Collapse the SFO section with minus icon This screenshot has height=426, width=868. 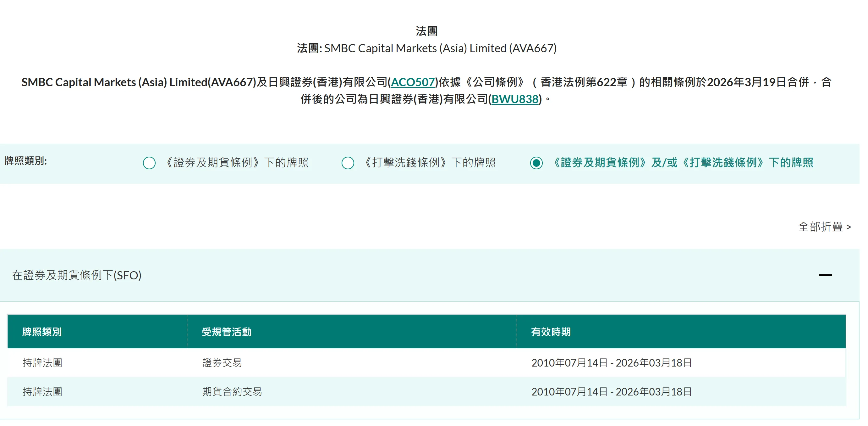point(825,275)
